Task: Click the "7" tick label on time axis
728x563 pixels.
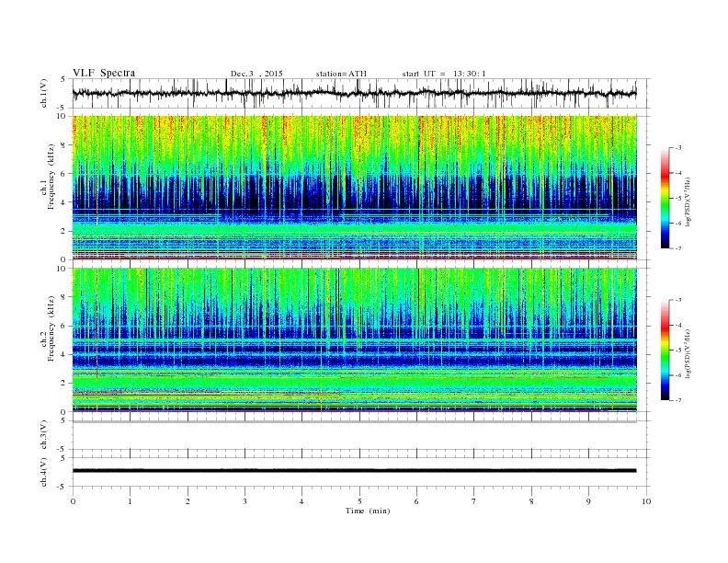Action: pyautogui.click(x=474, y=501)
